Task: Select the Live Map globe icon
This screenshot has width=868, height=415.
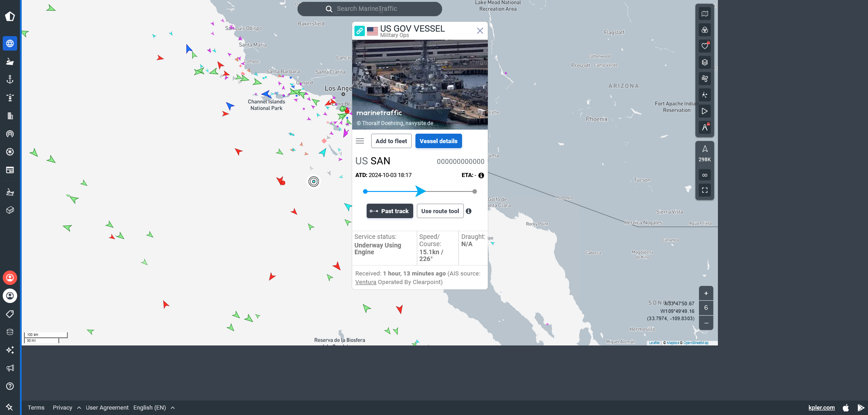Action: (10, 43)
